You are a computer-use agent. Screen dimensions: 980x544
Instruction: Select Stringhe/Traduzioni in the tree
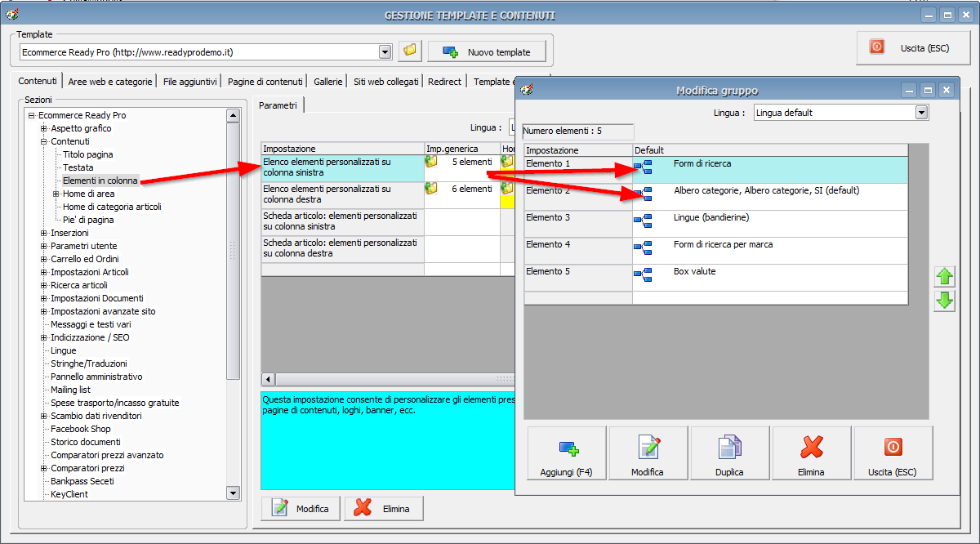(x=89, y=363)
